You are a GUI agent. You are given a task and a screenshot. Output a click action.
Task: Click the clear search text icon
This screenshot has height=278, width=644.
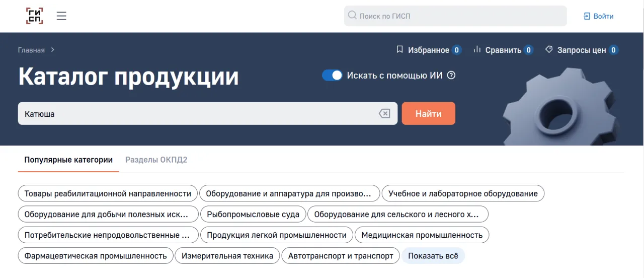[x=384, y=114]
